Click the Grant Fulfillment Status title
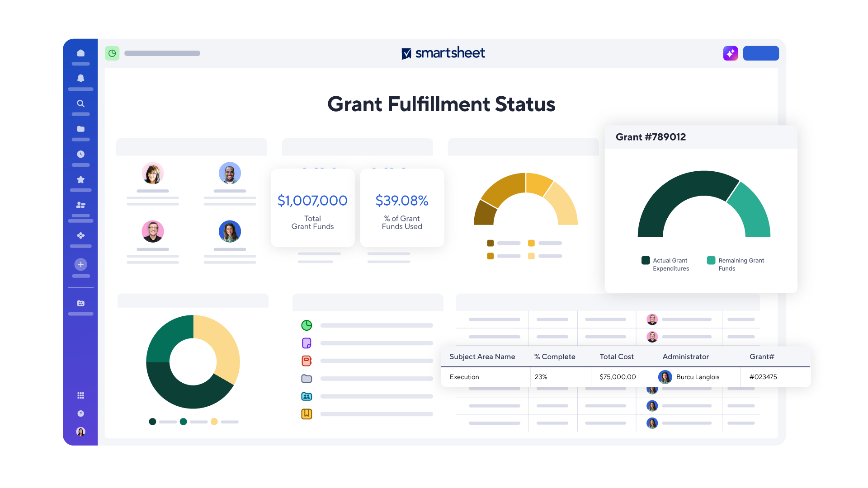 [x=441, y=104]
